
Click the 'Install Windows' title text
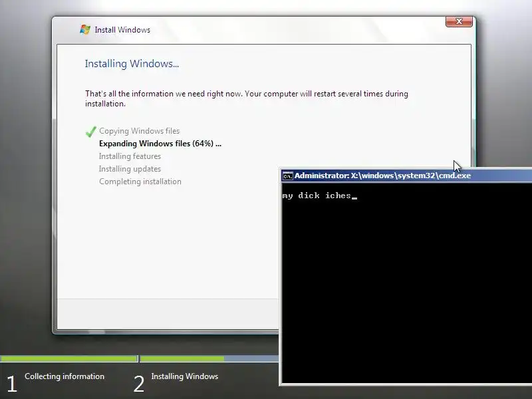(x=122, y=30)
